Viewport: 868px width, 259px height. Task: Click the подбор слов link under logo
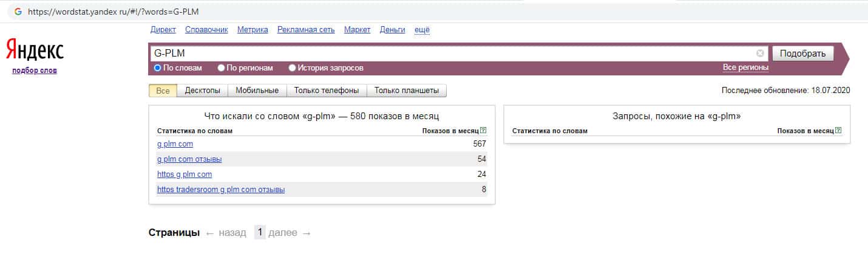35,71
